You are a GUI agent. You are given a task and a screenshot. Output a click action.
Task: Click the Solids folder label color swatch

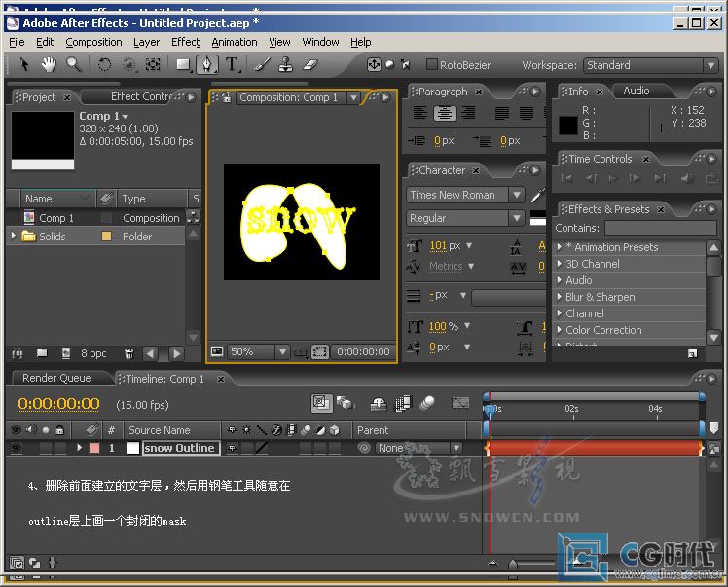pos(106,236)
